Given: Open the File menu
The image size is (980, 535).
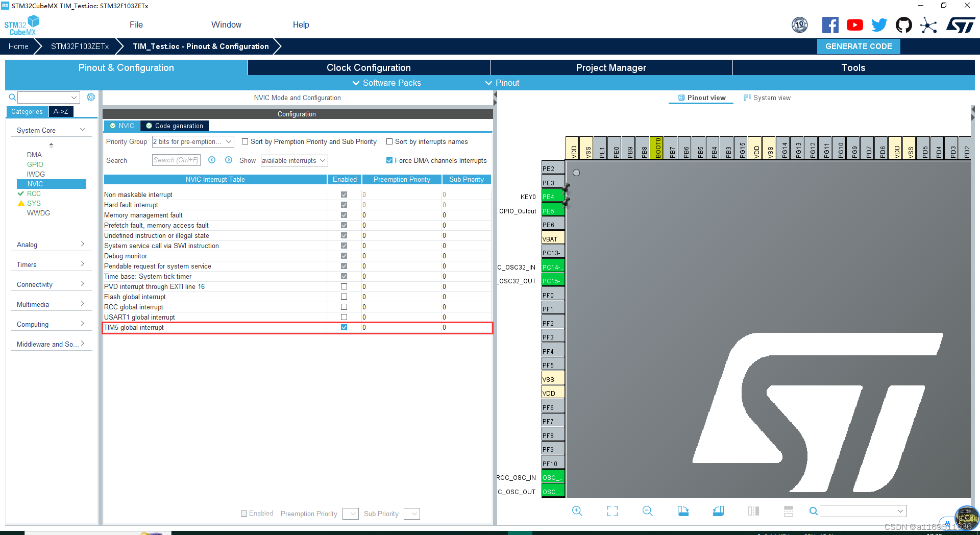Looking at the screenshot, I should coord(136,25).
